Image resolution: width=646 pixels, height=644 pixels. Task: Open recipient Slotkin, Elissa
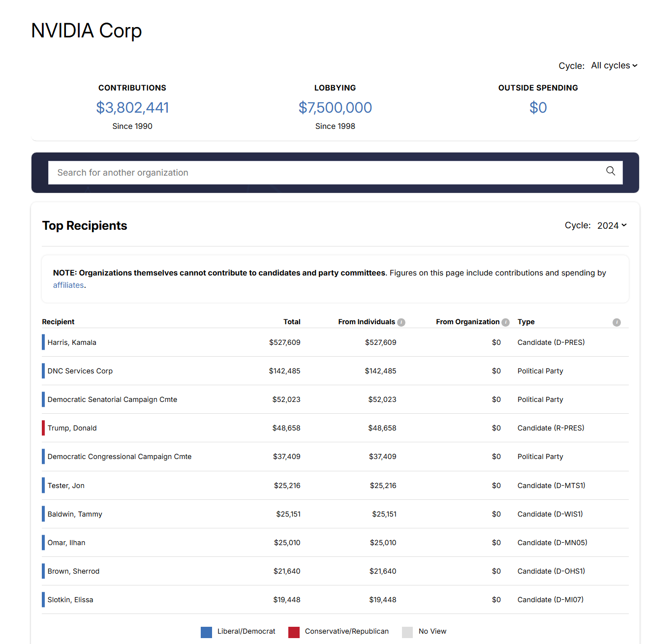click(x=70, y=600)
